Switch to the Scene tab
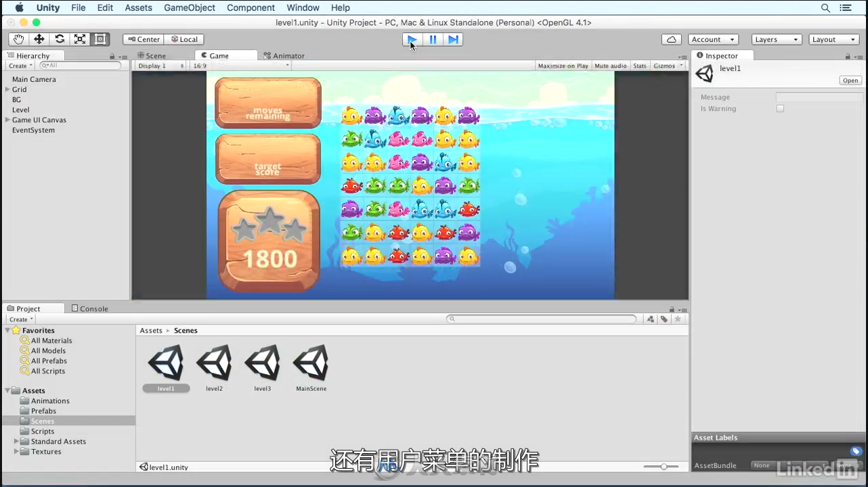 click(x=152, y=56)
